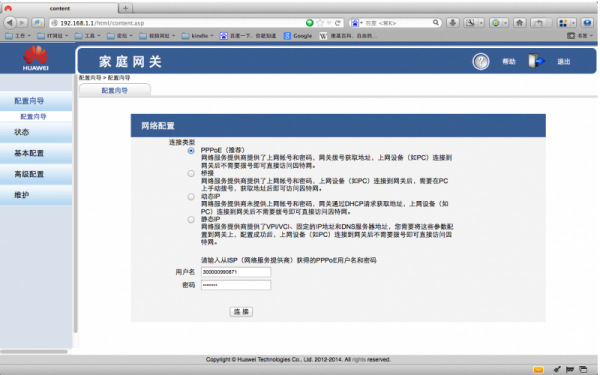Click the help question mark icon
This screenshot has height=375, width=600.
pos(481,61)
